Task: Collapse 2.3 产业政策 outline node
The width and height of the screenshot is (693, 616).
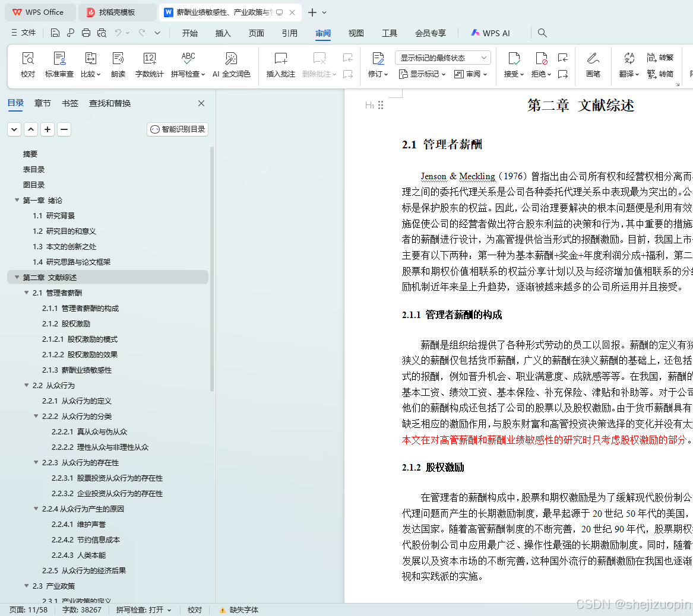Action: 27,586
